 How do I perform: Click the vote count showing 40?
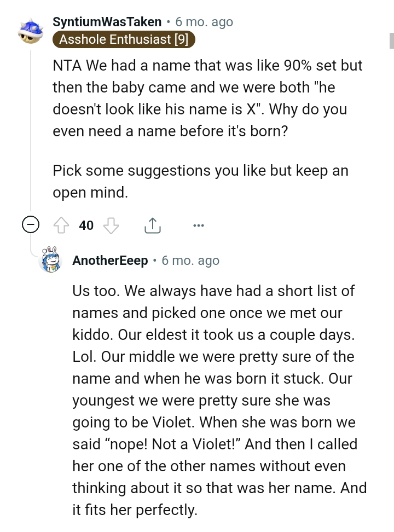click(86, 225)
